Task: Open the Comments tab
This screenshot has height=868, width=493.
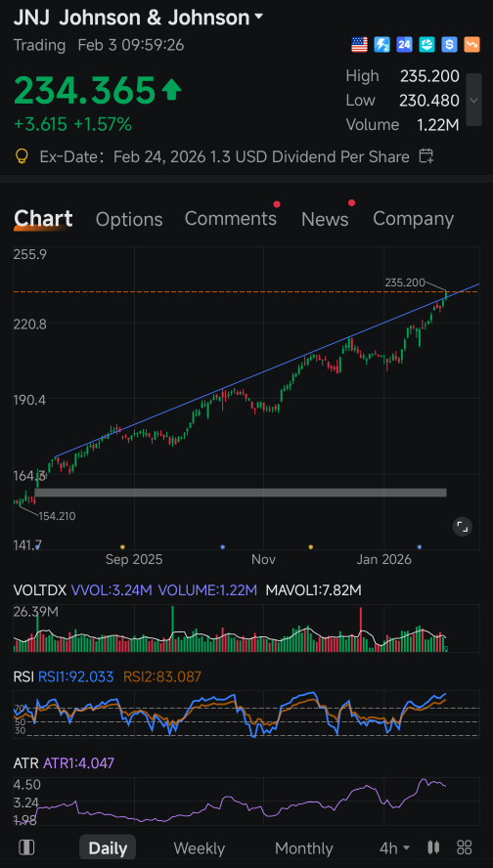Action: click(231, 219)
